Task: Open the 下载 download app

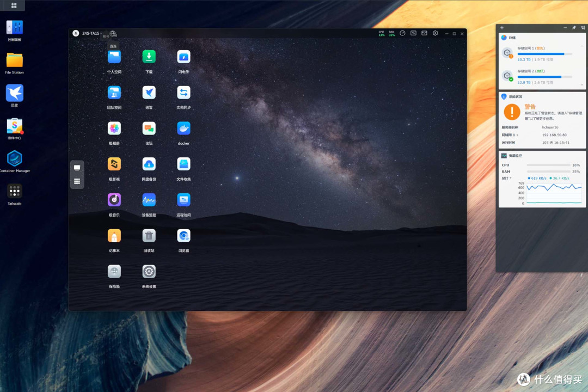Action: click(x=149, y=57)
